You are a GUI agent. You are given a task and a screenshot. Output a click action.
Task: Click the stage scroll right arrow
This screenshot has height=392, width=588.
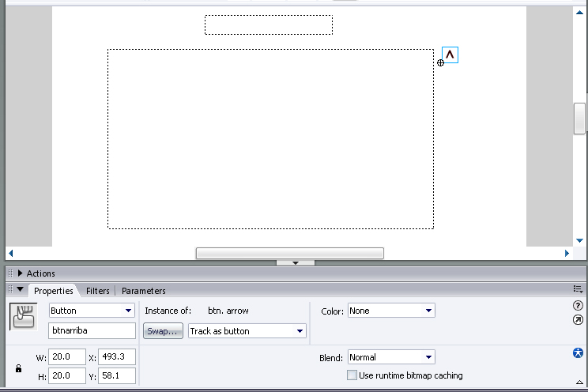pos(567,253)
